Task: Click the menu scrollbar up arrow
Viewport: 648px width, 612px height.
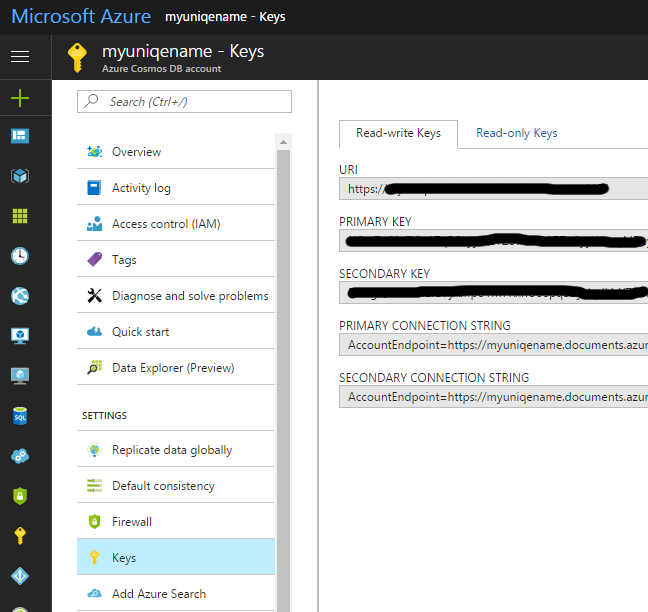Action: (x=284, y=142)
